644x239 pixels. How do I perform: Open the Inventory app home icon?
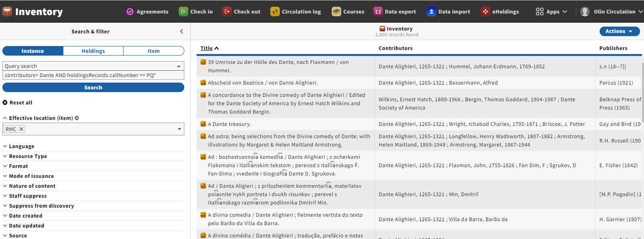(7, 12)
